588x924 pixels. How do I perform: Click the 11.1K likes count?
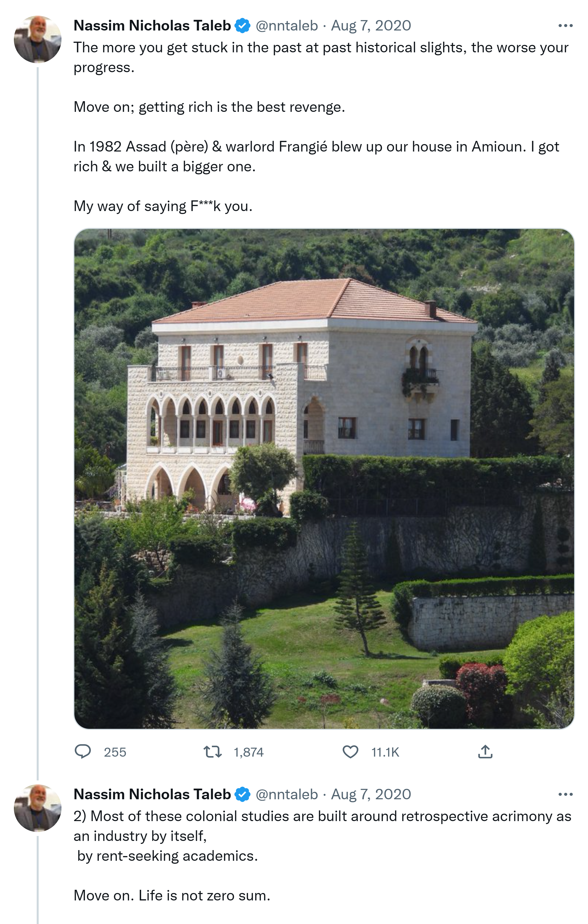(x=385, y=752)
